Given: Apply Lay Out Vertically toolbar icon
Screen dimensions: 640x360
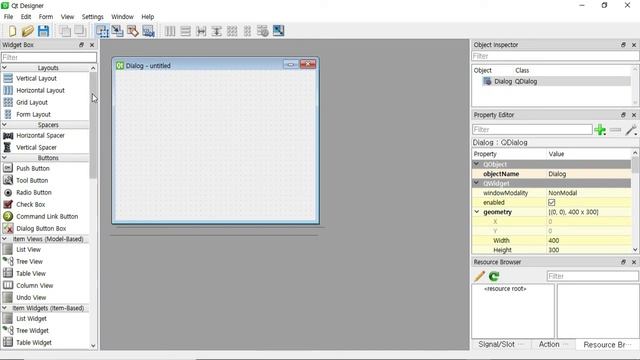Looking at the screenshot, I should pos(185,31).
